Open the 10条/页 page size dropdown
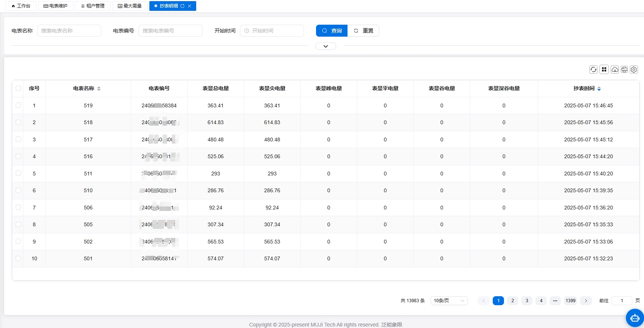The height and width of the screenshot is (328, 644). tap(449, 301)
